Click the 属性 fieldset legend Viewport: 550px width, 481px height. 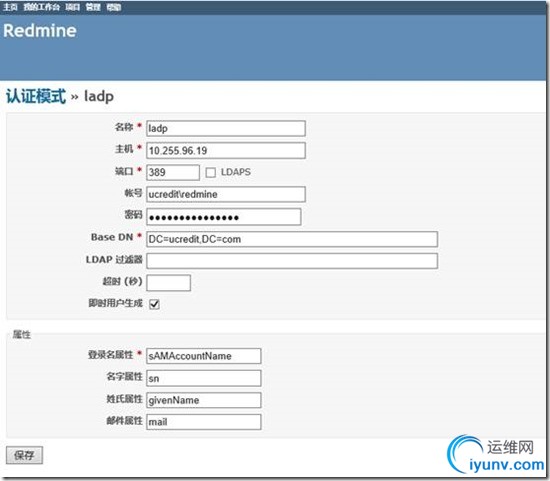pyautogui.click(x=21, y=334)
